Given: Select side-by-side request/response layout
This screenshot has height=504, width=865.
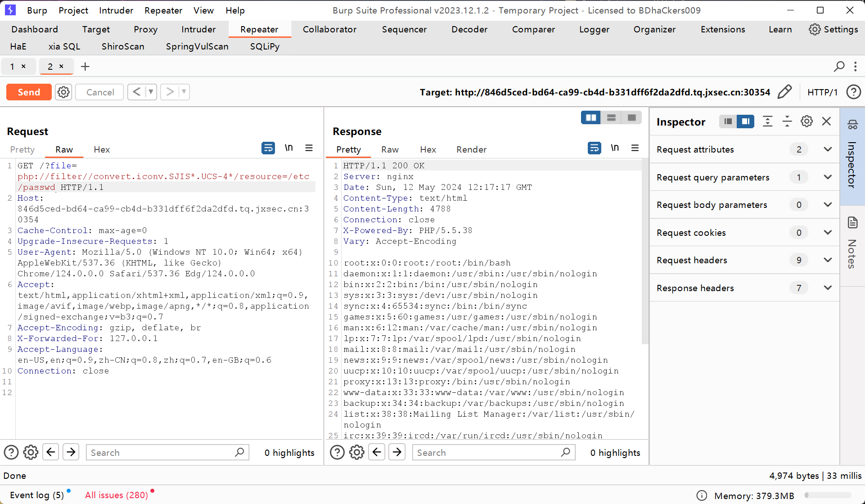Looking at the screenshot, I should point(590,118).
